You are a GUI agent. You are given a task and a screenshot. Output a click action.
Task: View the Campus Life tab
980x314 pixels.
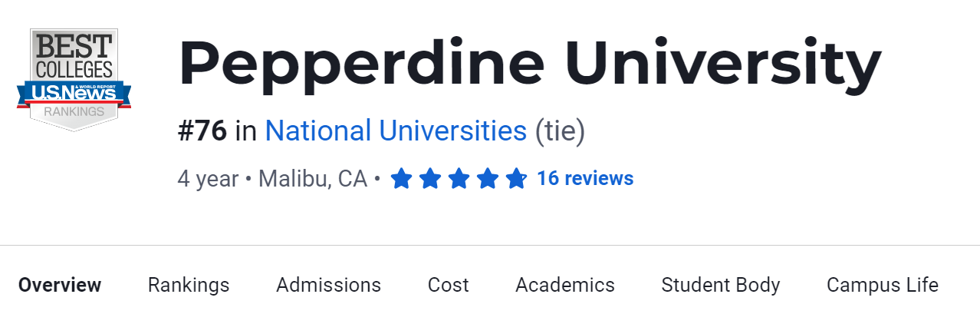tap(882, 286)
